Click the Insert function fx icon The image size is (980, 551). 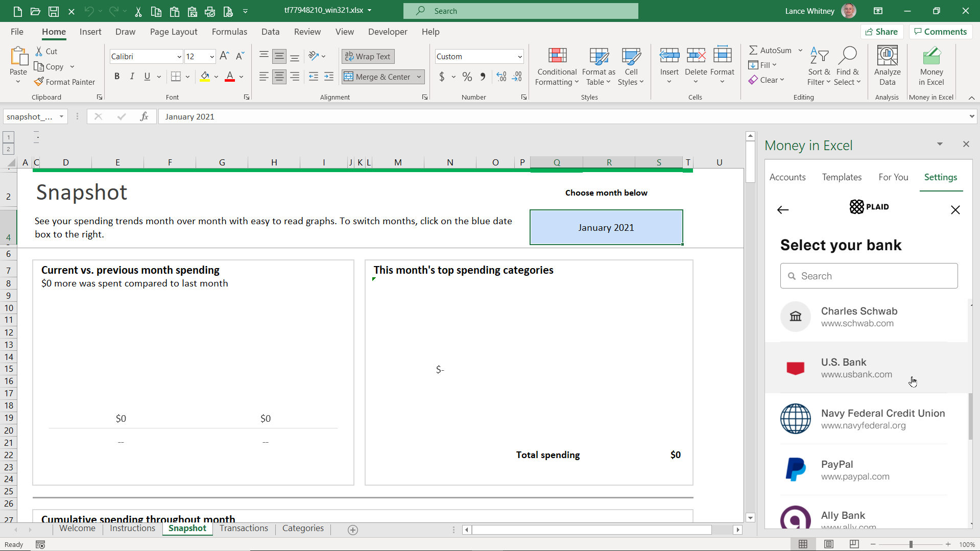(144, 116)
